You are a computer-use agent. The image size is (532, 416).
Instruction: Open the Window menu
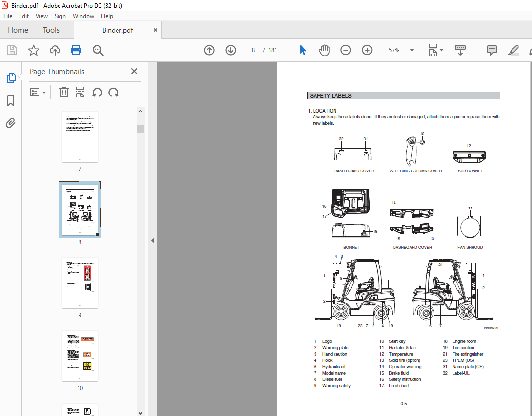(83, 16)
